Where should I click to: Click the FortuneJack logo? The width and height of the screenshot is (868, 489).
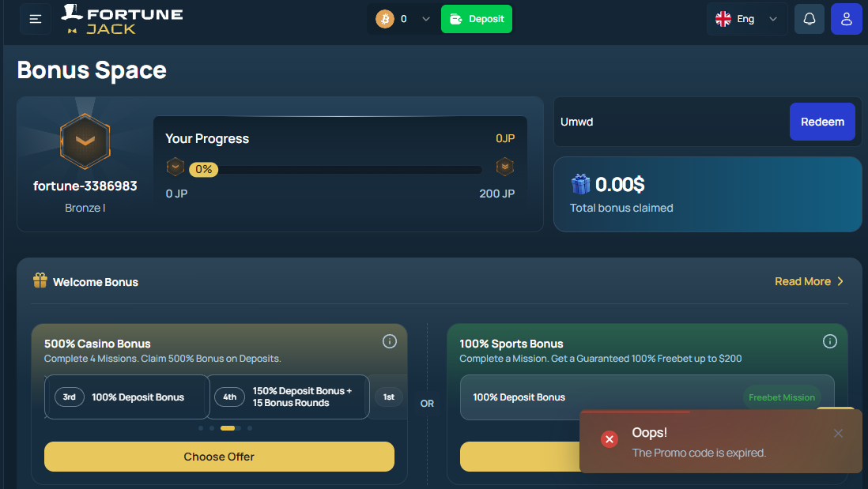coord(123,20)
